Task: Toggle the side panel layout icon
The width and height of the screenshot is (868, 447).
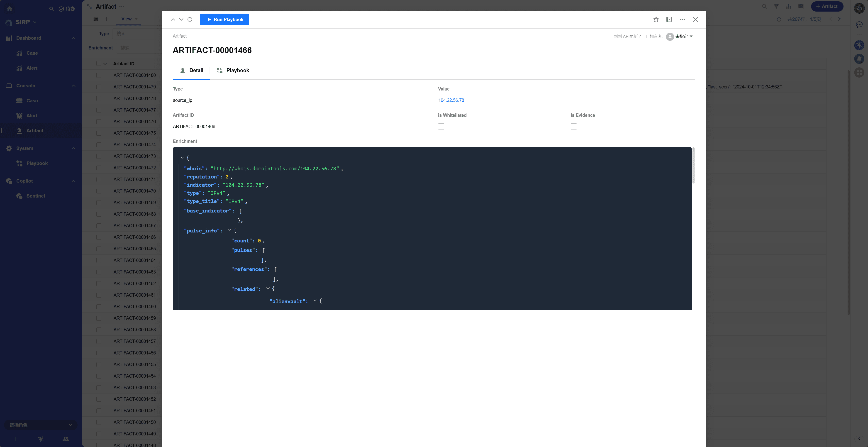Action: tap(669, 20)
